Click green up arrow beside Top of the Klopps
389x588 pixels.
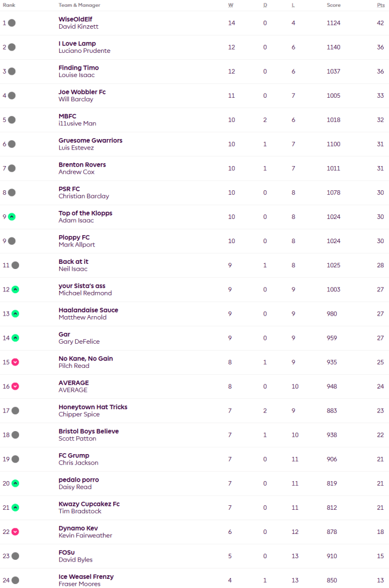[12, 217]
